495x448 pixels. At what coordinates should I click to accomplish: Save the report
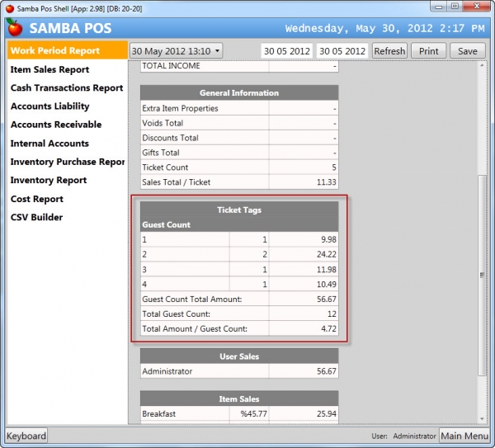click(x=468, y=51)
